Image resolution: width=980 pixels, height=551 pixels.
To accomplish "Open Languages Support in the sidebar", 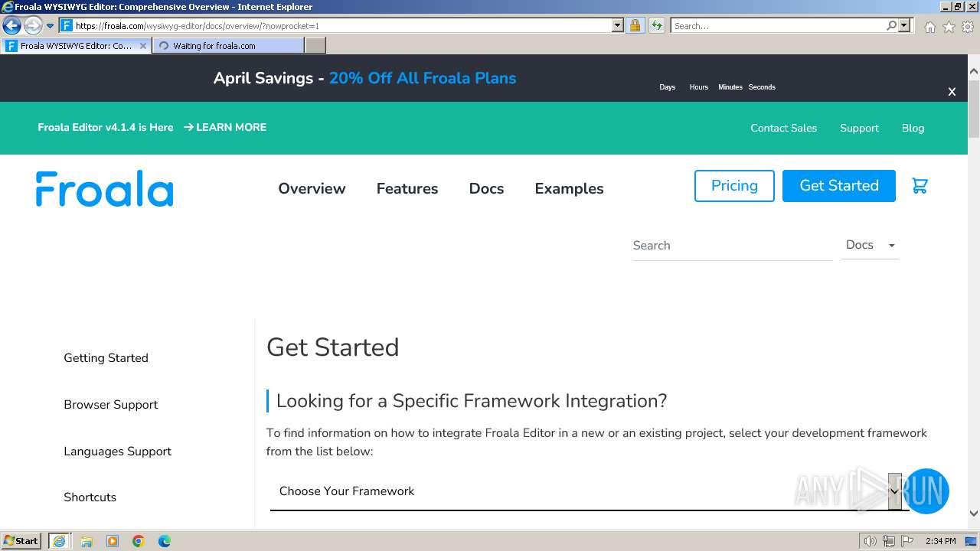I will (x=117, y=452).
